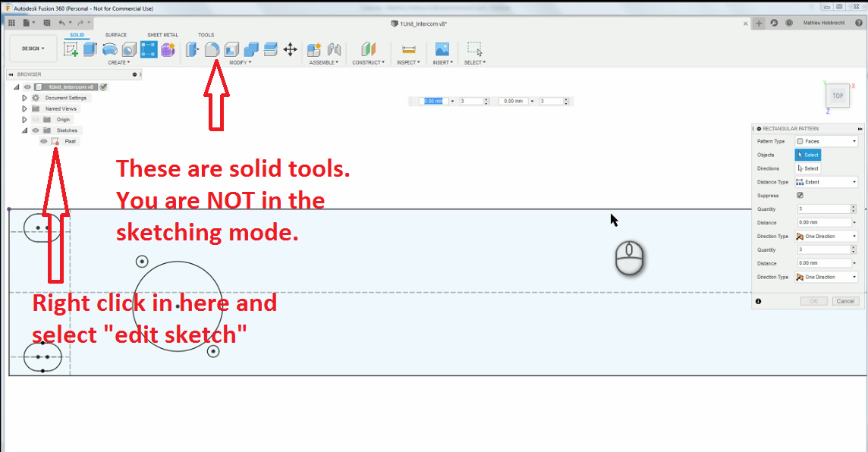Image resolution: width=868 pixels, height=452 pixels.
Task: Expand Document Settings node
Action: [24, 98]
